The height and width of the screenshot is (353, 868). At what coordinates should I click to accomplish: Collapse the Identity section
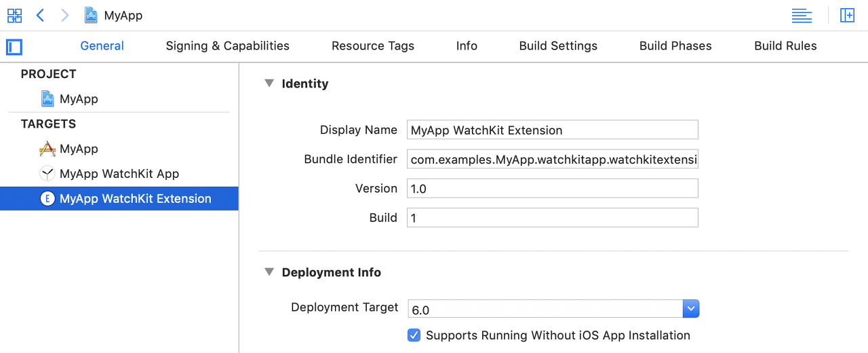click(269, 83)
